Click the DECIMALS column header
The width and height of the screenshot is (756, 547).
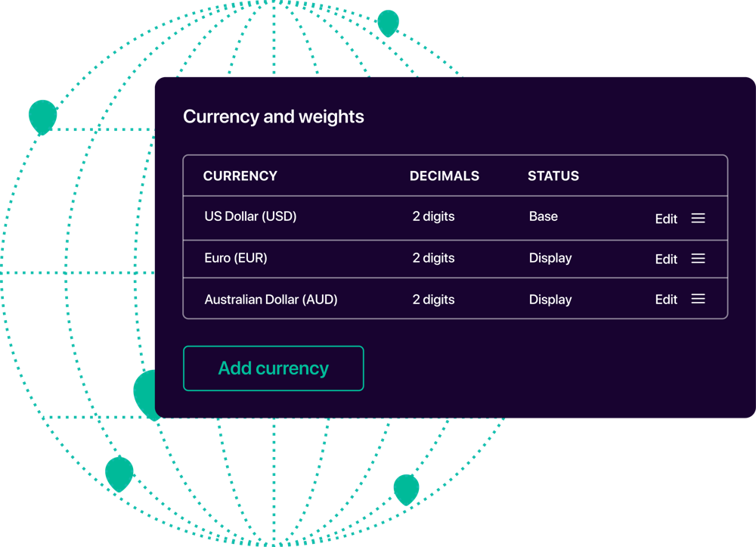[445, 176]
